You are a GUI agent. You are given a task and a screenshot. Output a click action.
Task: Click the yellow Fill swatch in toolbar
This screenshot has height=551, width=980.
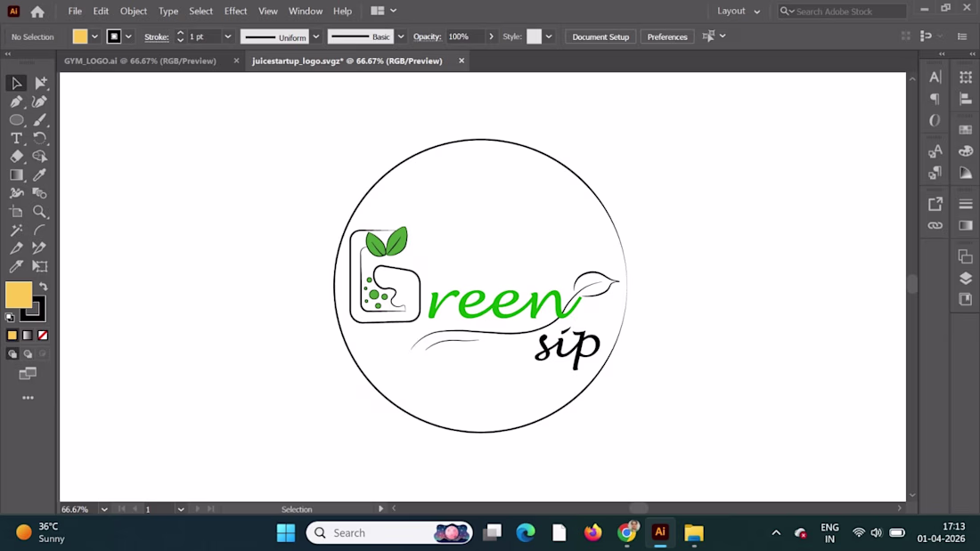[x=18, y=295]
